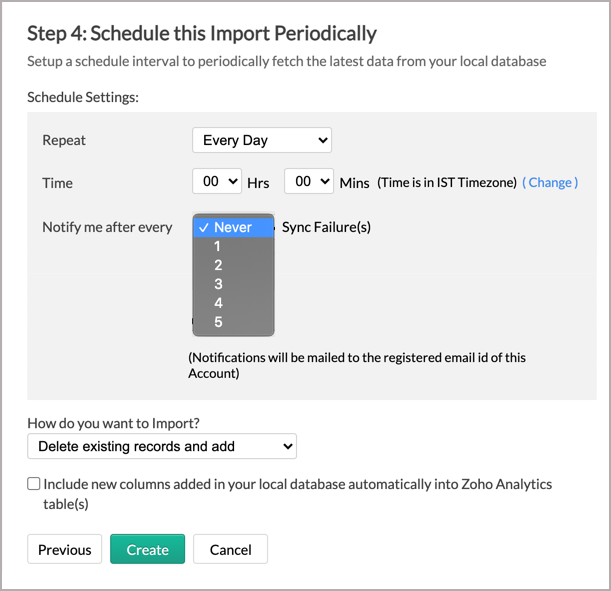Image resolution: width=611 pixels, height=591 pixels.
Task: Open the Hrs time dropdown
Action: (217, 181)
